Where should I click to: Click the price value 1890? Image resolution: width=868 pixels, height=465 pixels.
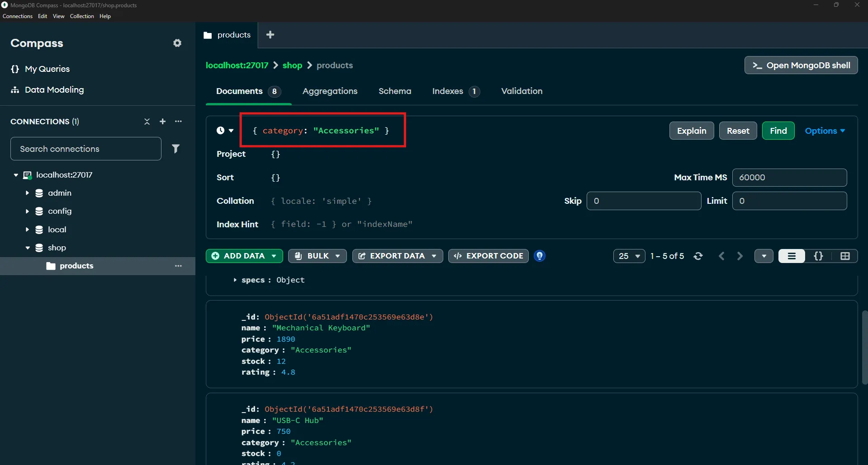[x=286, y=339]
